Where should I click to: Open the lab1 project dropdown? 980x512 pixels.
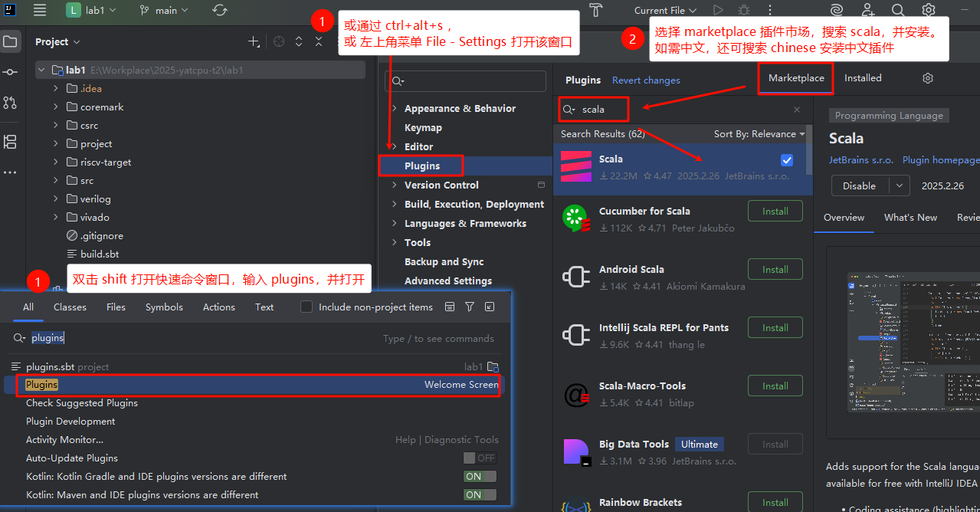(92, 11)
